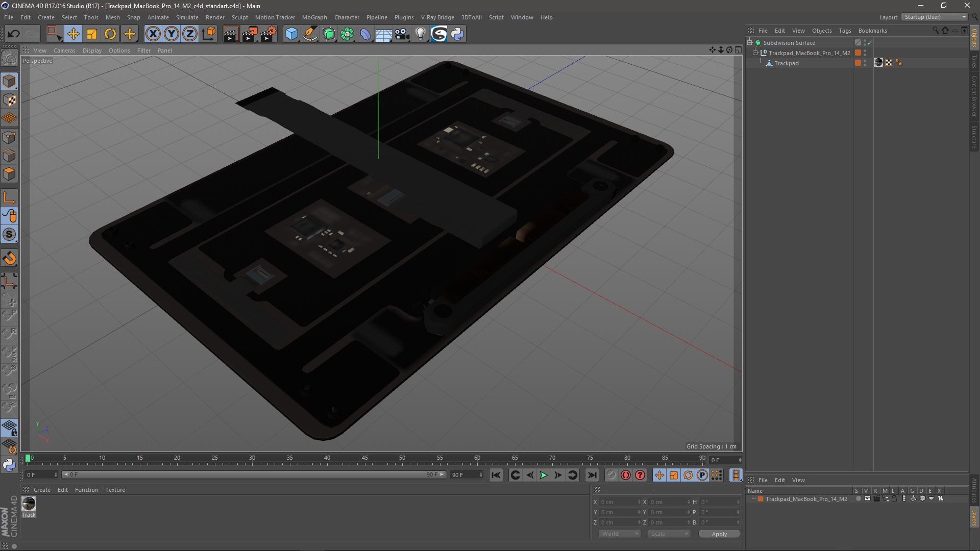The width and height of the screenshot is (980, 551).
Task: Click the Undo arrow icon
Action: coord(14,34)
